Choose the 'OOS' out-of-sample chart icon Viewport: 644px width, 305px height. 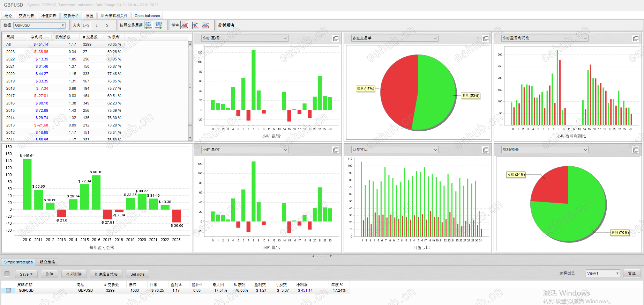tap(206, 25)
